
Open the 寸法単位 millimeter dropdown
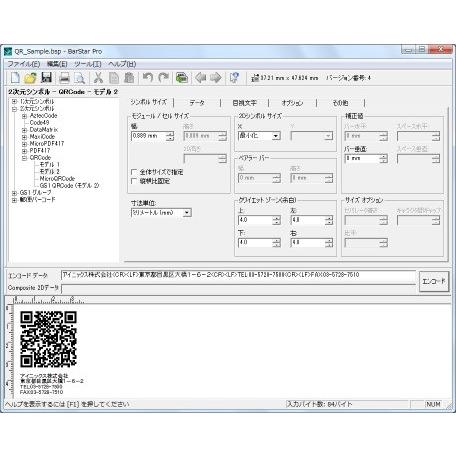pos(187,212)
